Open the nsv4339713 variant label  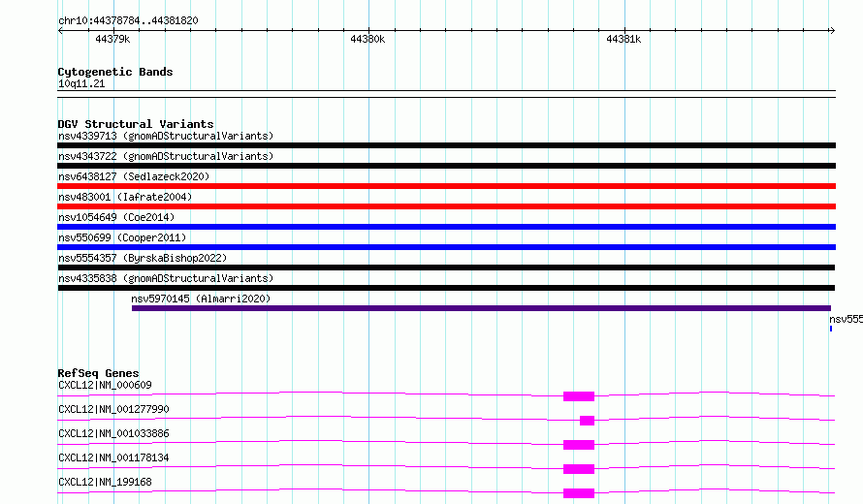click(166, 136)
